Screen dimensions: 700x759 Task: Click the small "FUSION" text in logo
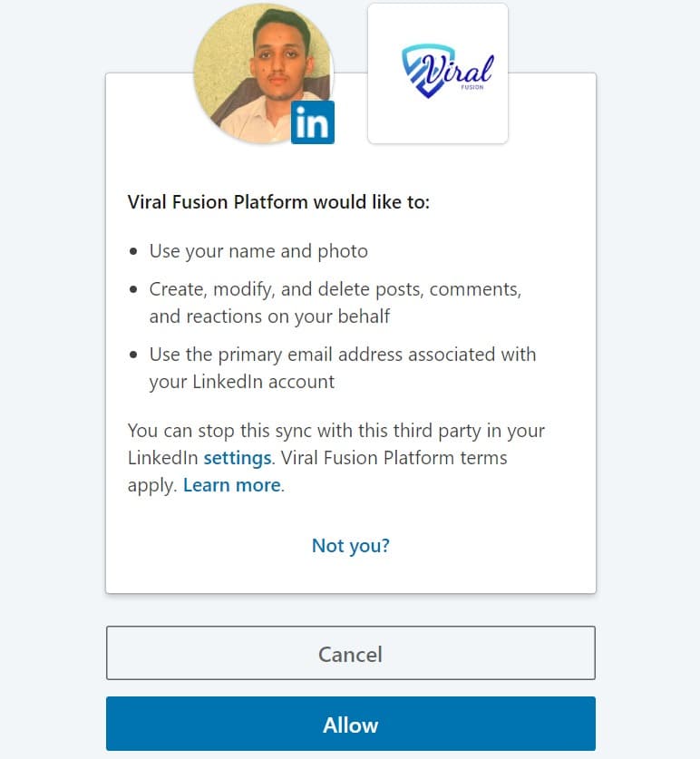[472, 88]
